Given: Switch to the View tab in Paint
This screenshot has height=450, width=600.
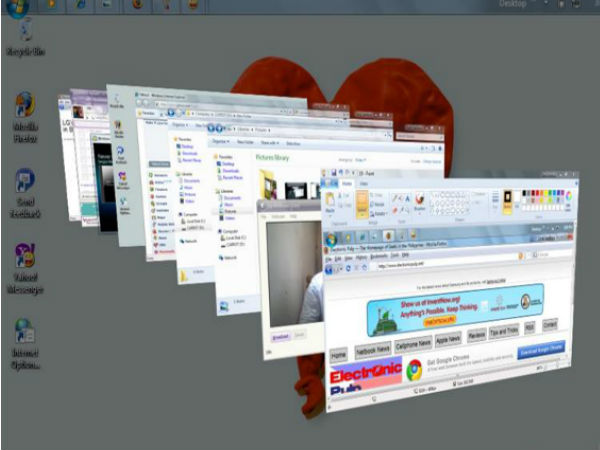Looking at the screenshot, I should pos(362,184).
